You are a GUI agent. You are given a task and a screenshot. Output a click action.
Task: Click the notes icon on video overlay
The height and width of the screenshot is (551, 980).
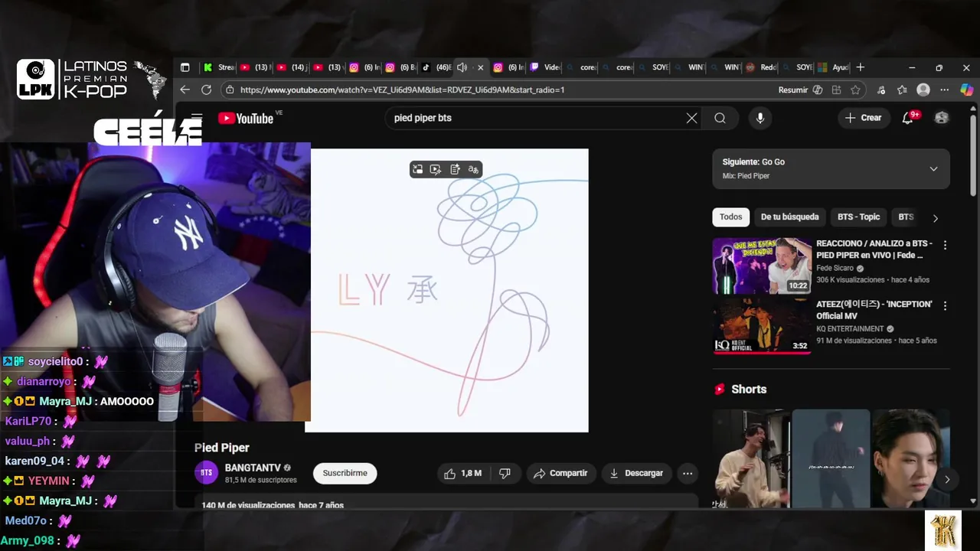click(x=455, y=169)
